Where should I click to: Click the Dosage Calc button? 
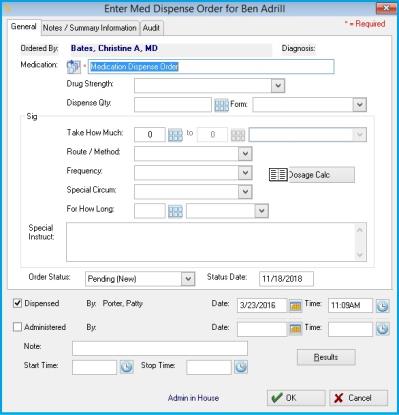click(312, 175)
